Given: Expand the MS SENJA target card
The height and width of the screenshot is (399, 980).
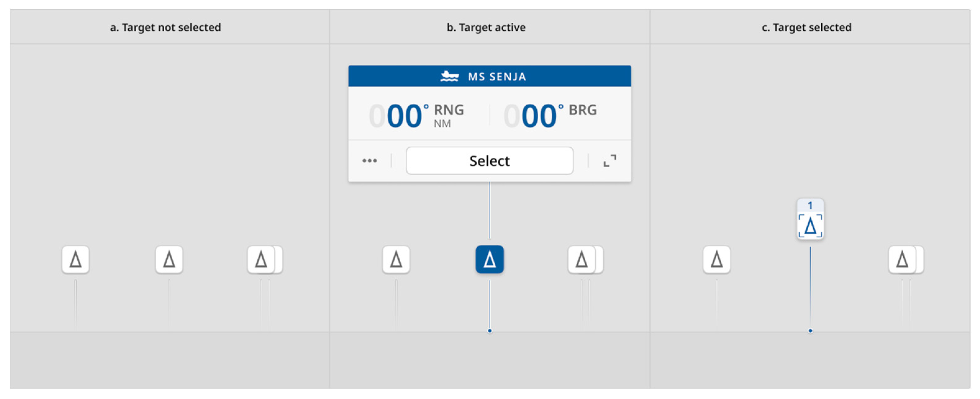Looking at the screenshot, I should 610,161.
